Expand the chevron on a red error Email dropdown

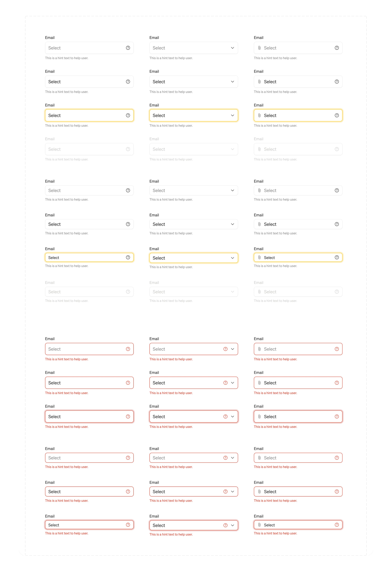pyautogui.click(x=232, y=349)
